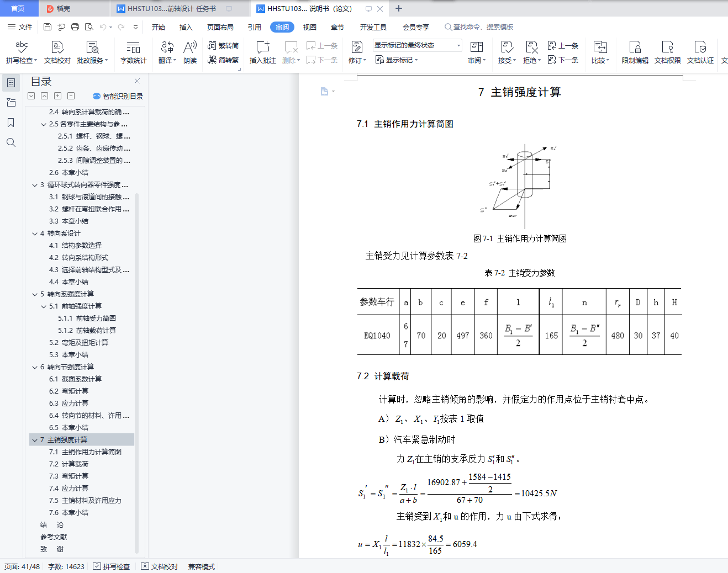
Task: Open the 插入 ribbon tab
Action: [x=186, y=27]
